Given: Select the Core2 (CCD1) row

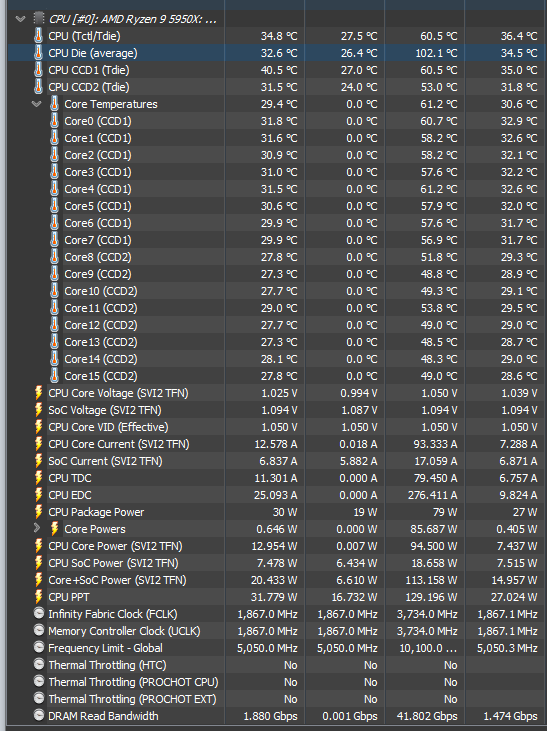Looking at the screenshot, I should click(277, 155).
